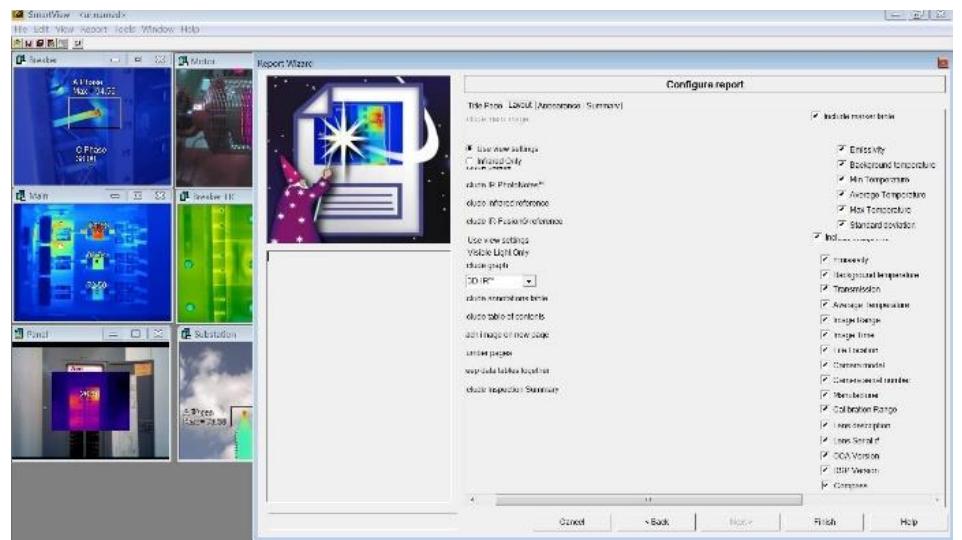This screenshot has height=540, width=962.
Task: Select the Main window thermal image
Action: (92, 262)
